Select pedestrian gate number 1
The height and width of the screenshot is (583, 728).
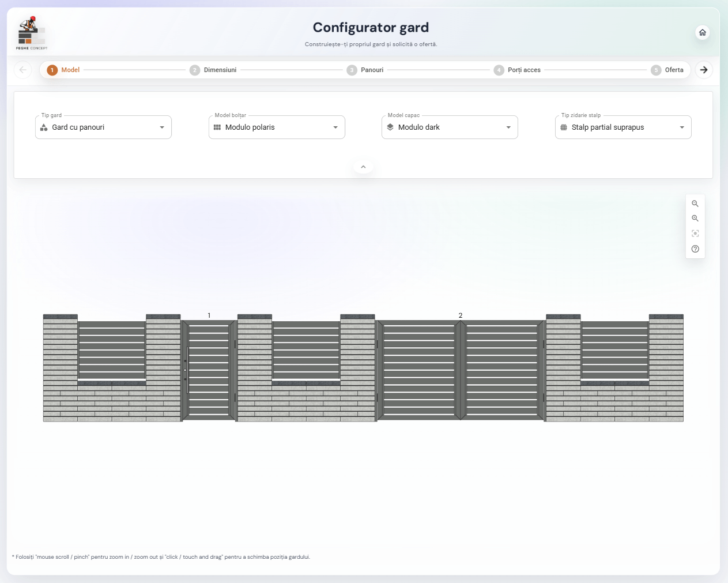coord(209,369)
